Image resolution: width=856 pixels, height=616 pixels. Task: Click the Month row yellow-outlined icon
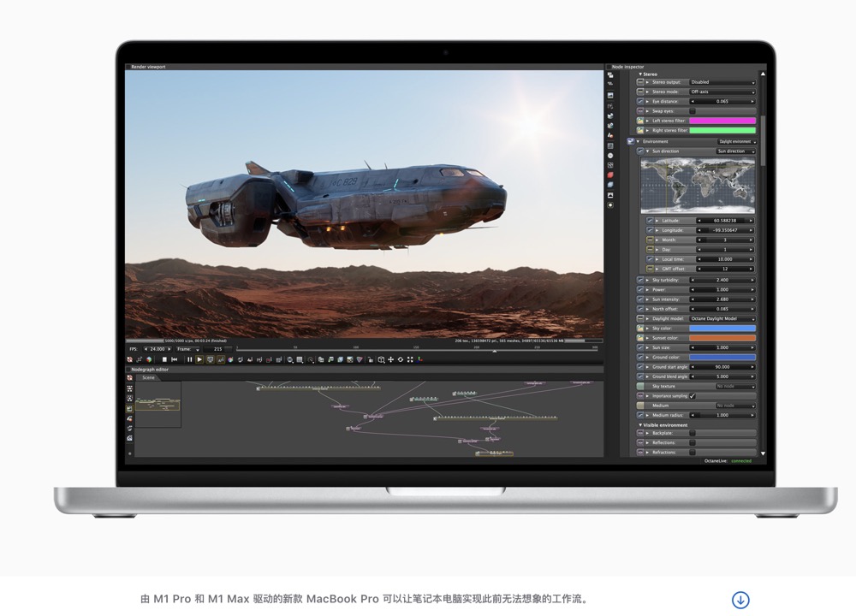[651, 240]
